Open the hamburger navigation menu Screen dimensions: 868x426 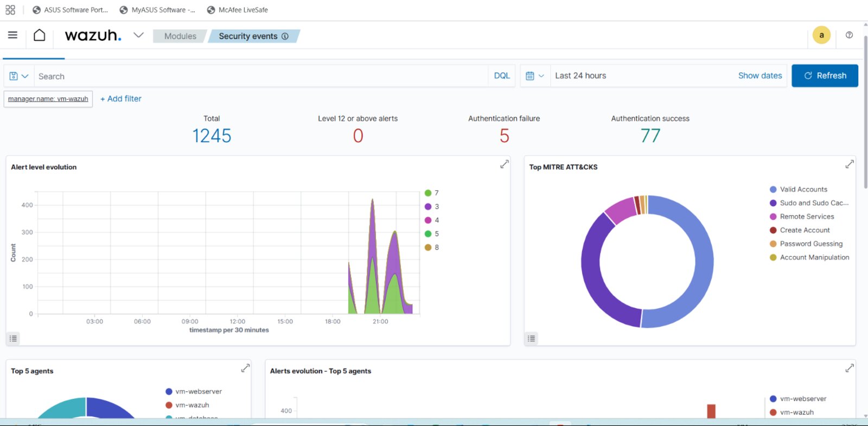[12, 35]
